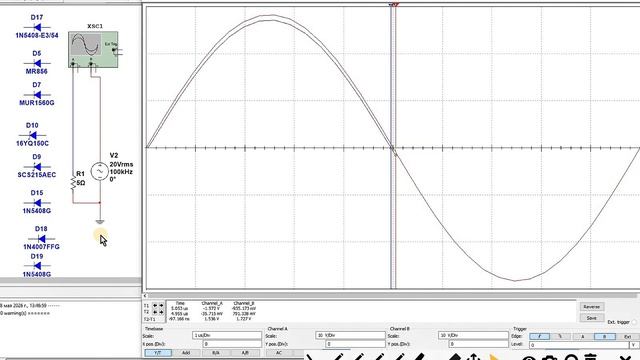
Task: Select the ground symbol below V2
Action: click(100, 222)
